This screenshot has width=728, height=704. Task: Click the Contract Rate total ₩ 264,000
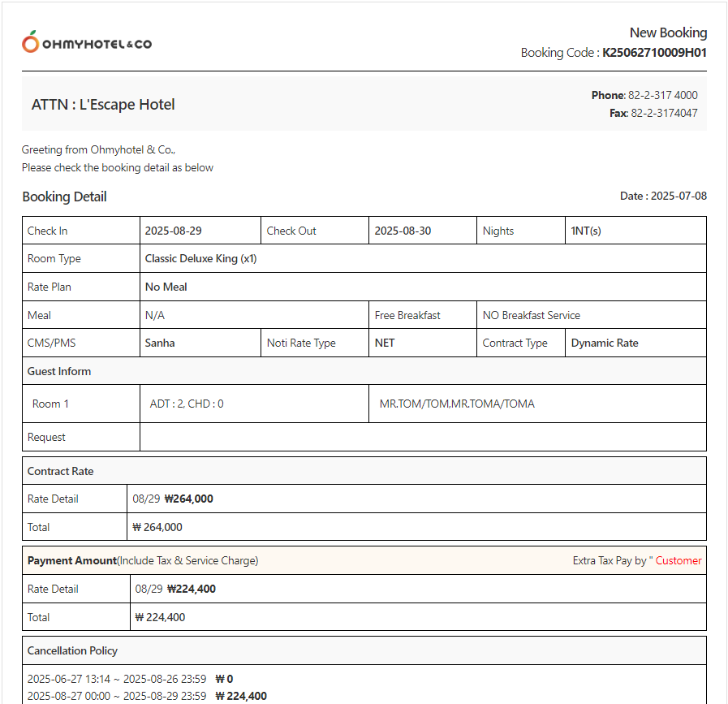point(157,527)
